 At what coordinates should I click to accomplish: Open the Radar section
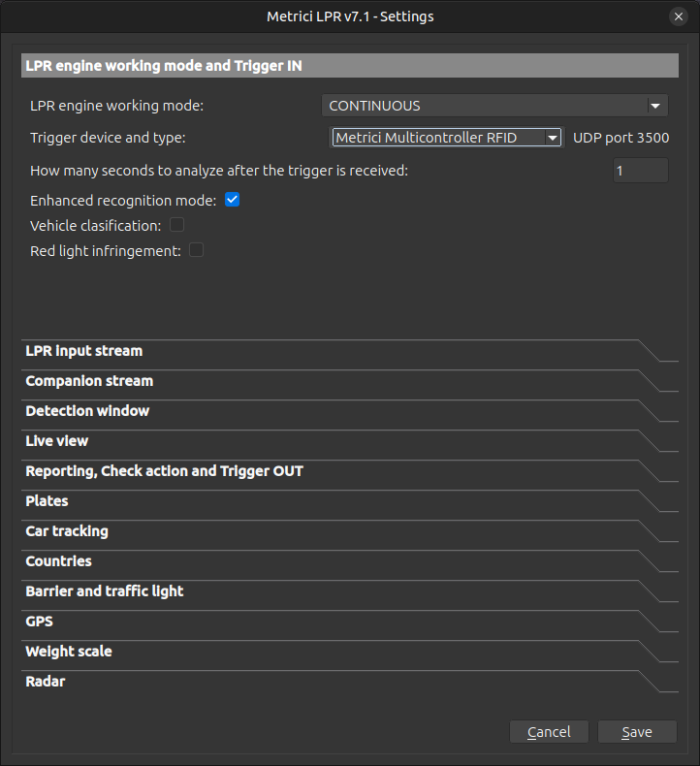click(x=350, y=682)
